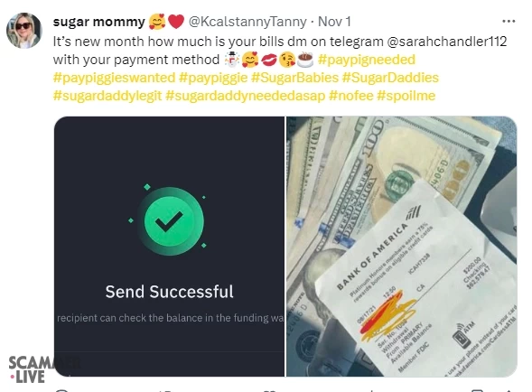Open the #paypiggie hashtag
This screenshot has height=392, width=532.
coord(213,78)
